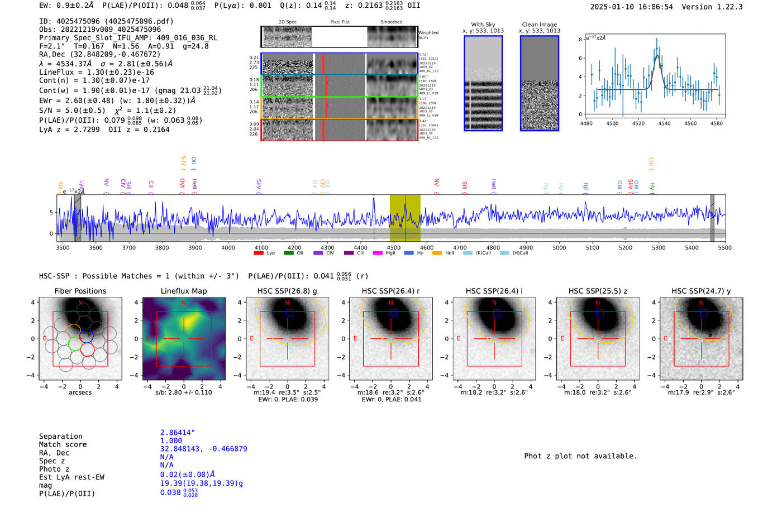Open the Fiber Positions thumbnail

[80, 338]
